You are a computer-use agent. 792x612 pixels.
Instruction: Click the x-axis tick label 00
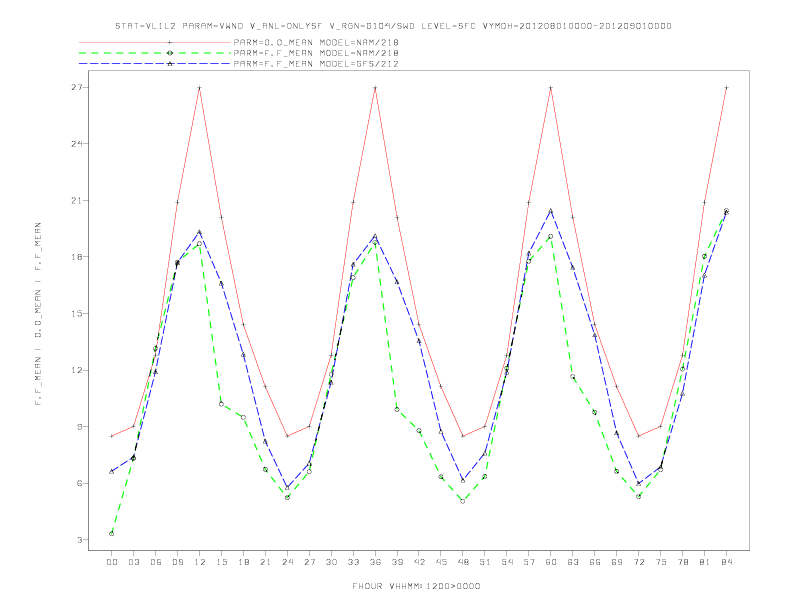click(x=112, y=562)
